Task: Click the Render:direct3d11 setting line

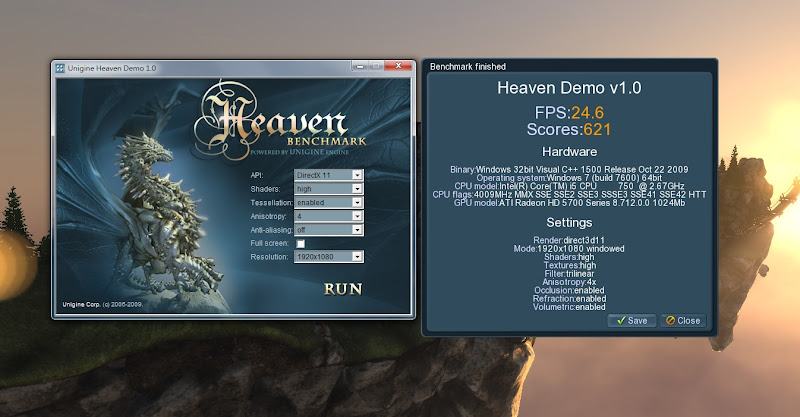Action: pyautogui.click(x=569, y=240)
